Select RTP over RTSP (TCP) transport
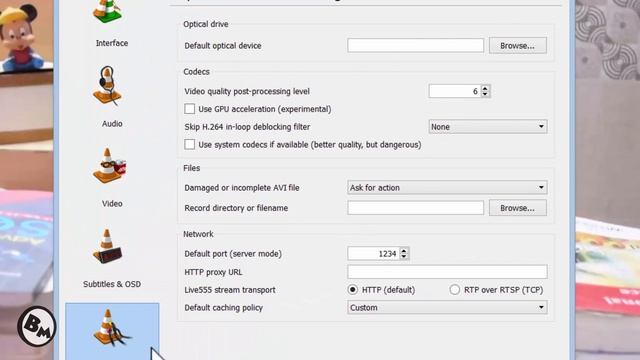 tap(454, 289)
